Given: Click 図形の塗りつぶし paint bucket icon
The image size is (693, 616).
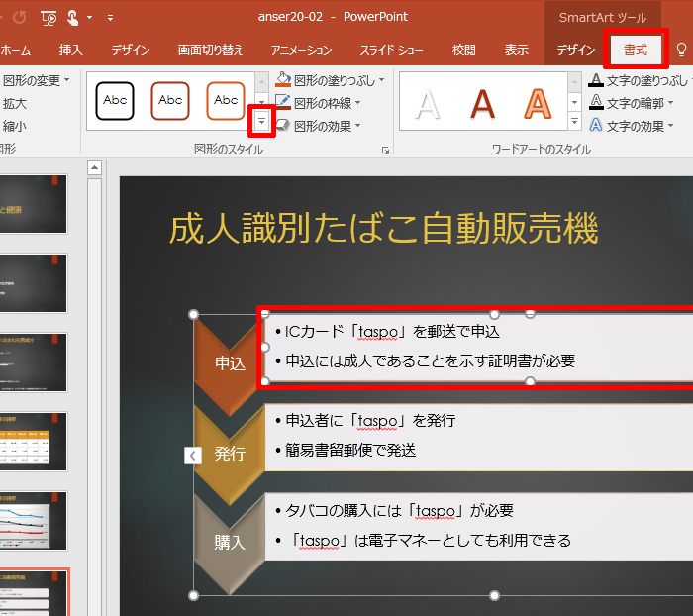Looking at the screenshot, I should [283, 79].
